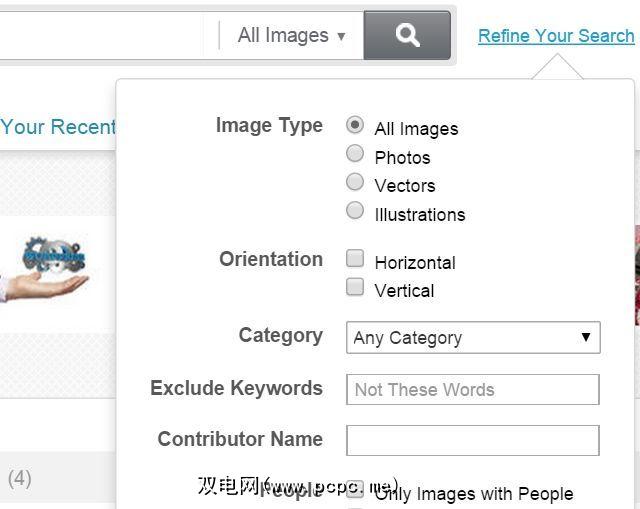Focus the Contributor Name text box

tap(472, 440)
